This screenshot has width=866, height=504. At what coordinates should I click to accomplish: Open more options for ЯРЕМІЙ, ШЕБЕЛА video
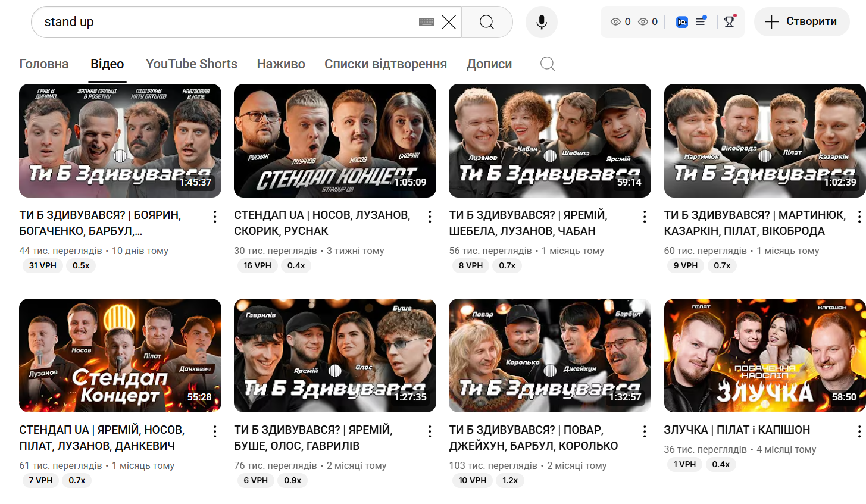(645, 217)
